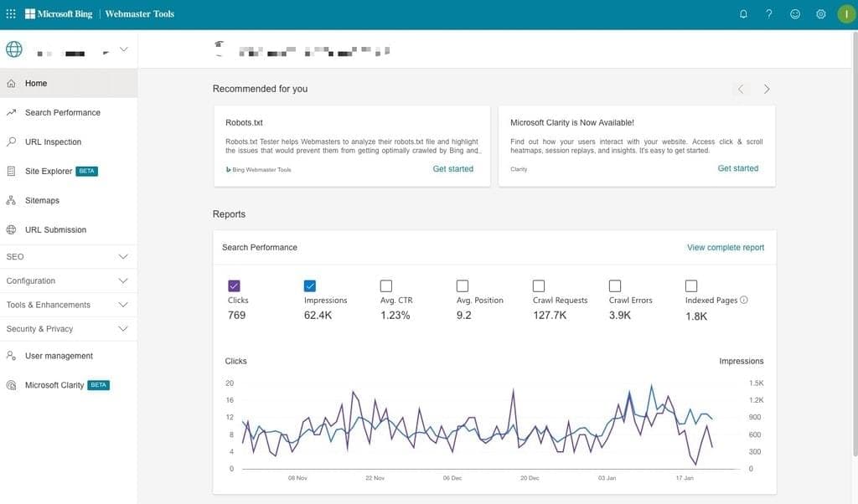Image resolution: width=858 pixels, height=504 pixels.
Task: Click the 9.2 Avg. Position value
Action: (x=464, y=316)
